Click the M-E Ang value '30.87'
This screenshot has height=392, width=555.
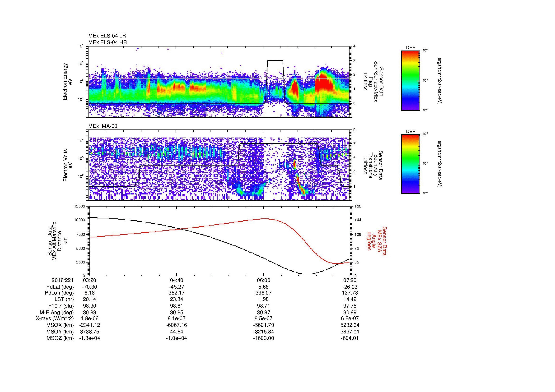[263, 312]
